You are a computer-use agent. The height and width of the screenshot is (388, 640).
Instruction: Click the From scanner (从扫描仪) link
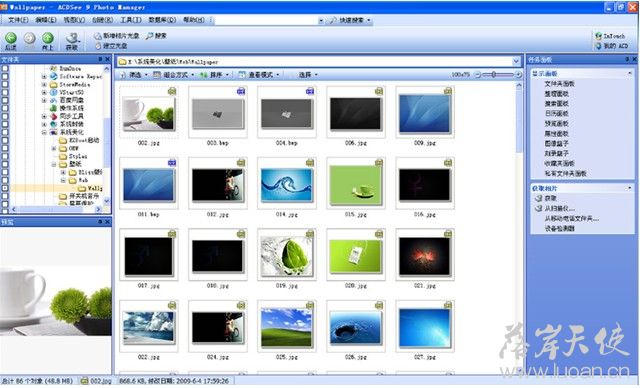coord(560,208)
